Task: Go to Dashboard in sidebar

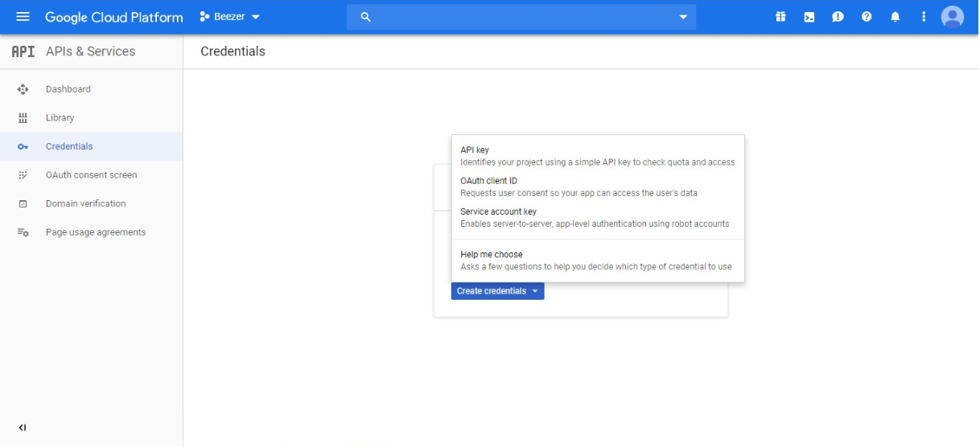Action: coord(68,89)
